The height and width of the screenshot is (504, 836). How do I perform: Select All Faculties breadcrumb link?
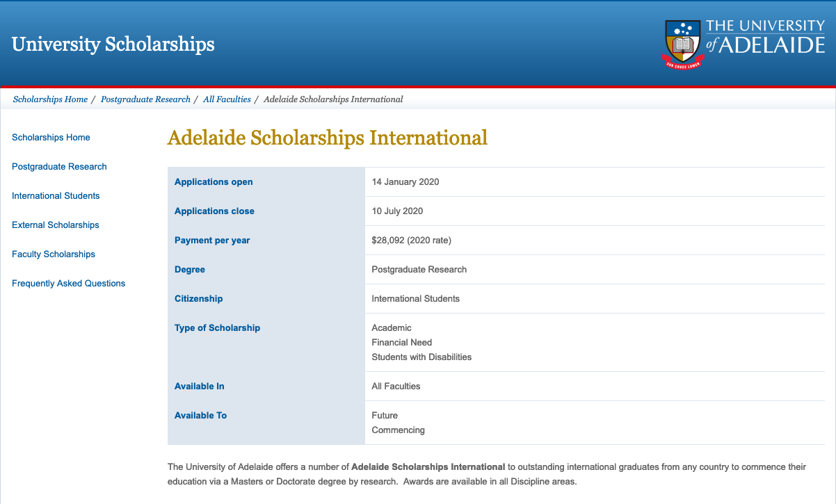tap(227, 99)
